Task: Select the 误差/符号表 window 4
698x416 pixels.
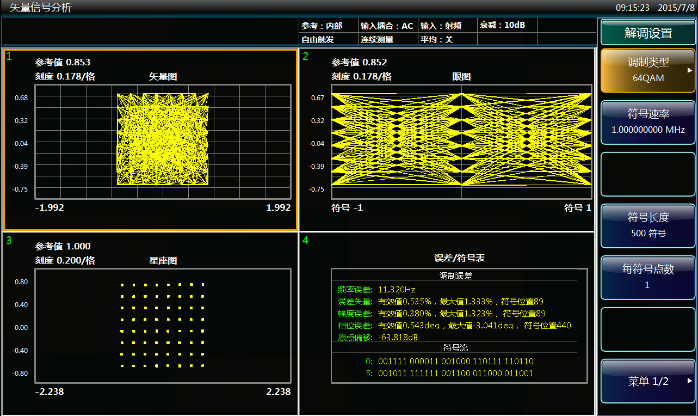Action: [x=446, y=322]
